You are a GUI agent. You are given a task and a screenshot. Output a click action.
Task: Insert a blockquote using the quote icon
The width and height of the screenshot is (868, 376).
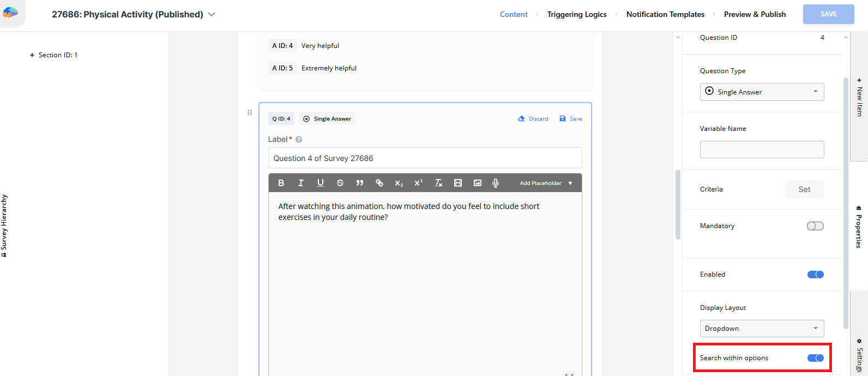360,183
